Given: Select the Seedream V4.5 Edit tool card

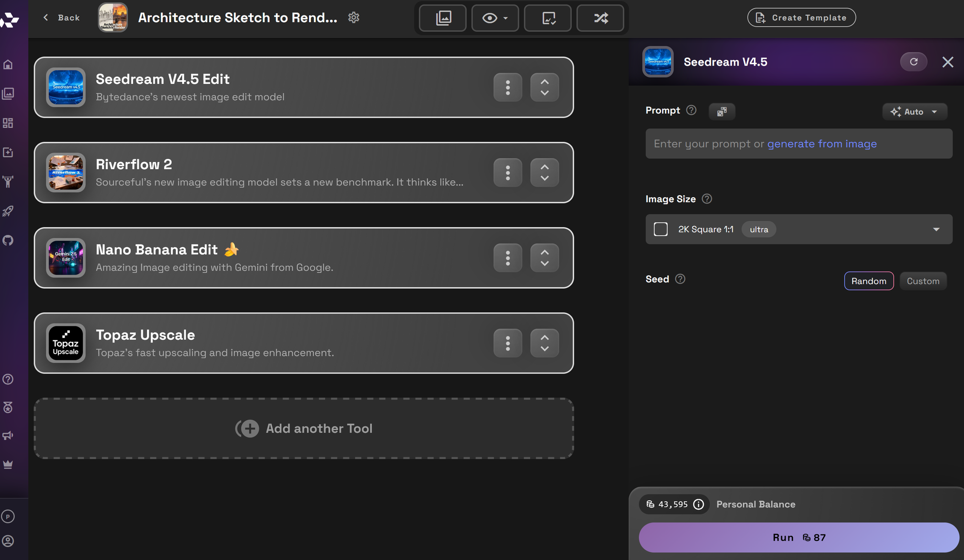Looking at the screenshot, I should click(x=289, y=87).
